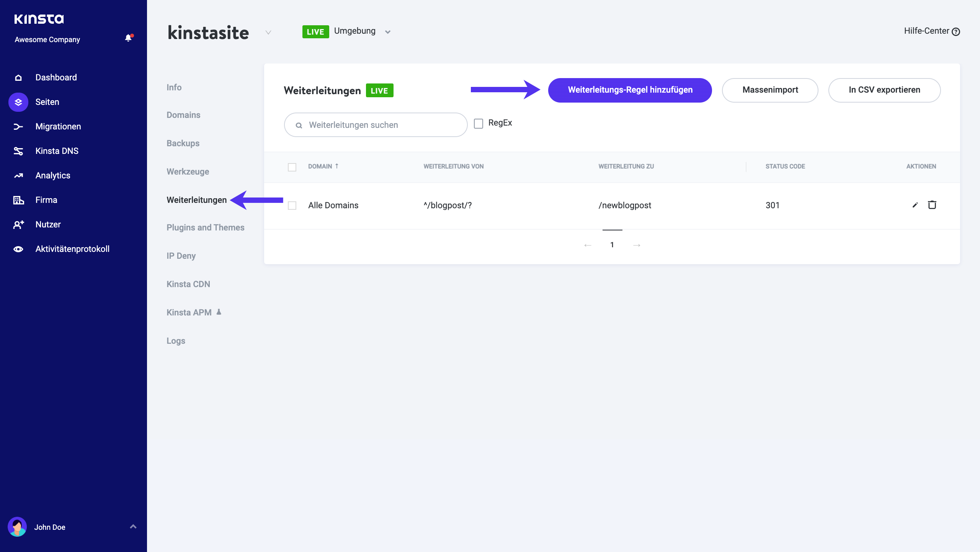
Task: Open the Umgebung environment dropdown
Action: pyautogui.click(x=388, y=32)
